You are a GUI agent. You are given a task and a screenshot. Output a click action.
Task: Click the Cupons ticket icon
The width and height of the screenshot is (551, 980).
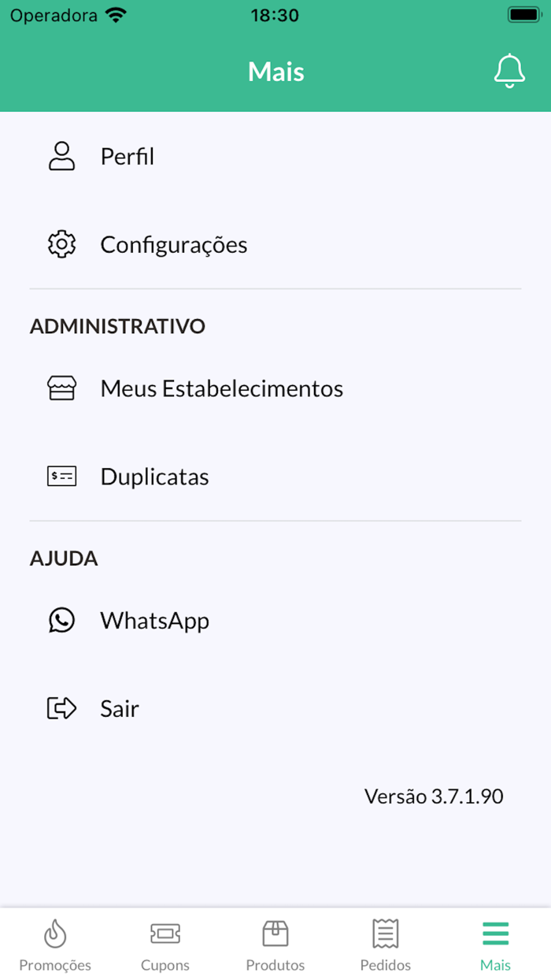click(165, 934)
